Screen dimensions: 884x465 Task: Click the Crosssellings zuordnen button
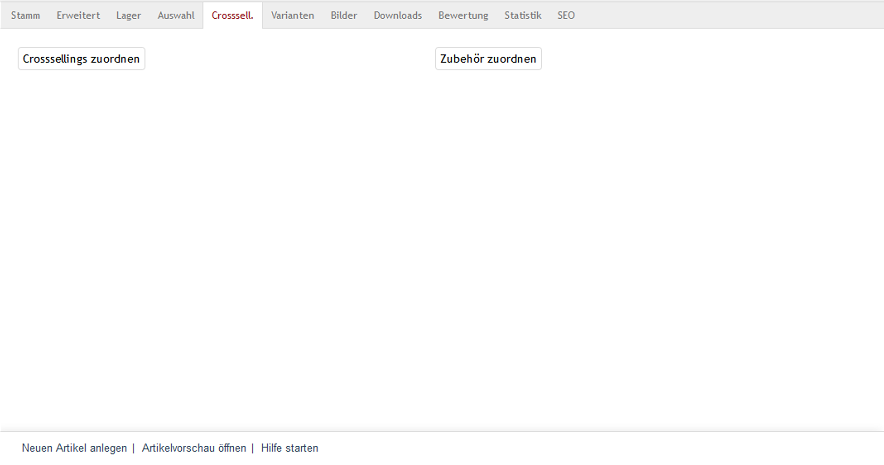(x=82, y=59)
